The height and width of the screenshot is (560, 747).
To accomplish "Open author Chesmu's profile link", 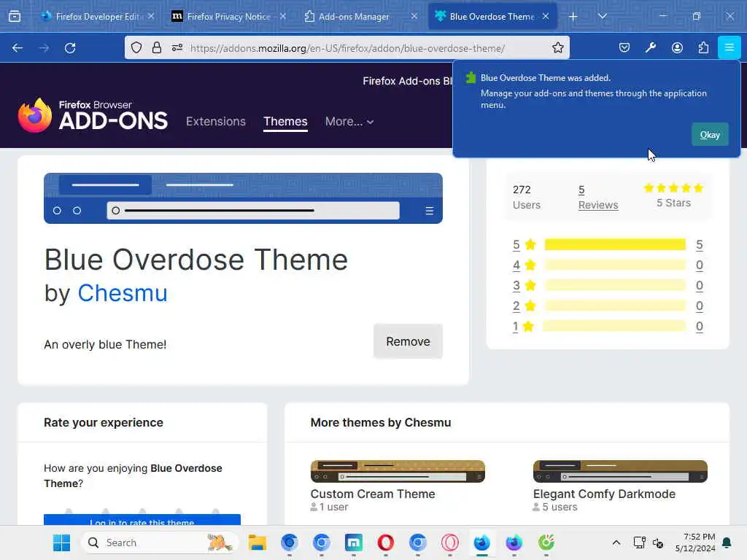I will (123, 292).
